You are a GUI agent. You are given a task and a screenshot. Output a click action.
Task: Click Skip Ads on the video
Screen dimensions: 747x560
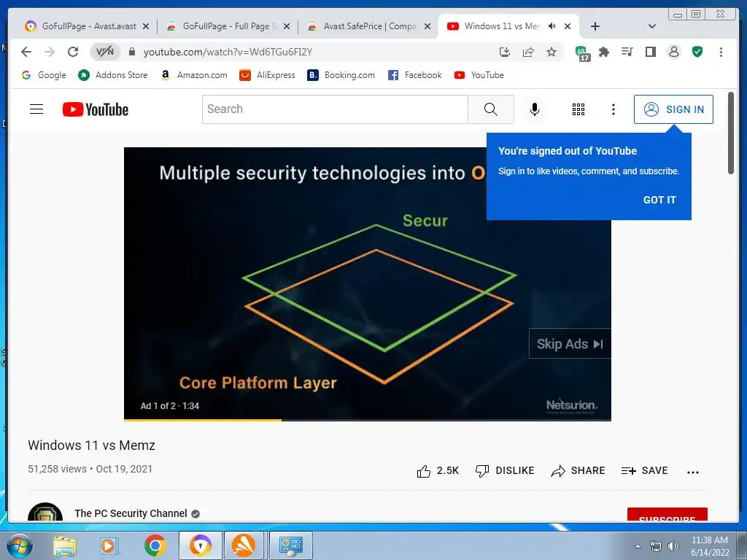[x=570, y=344]
